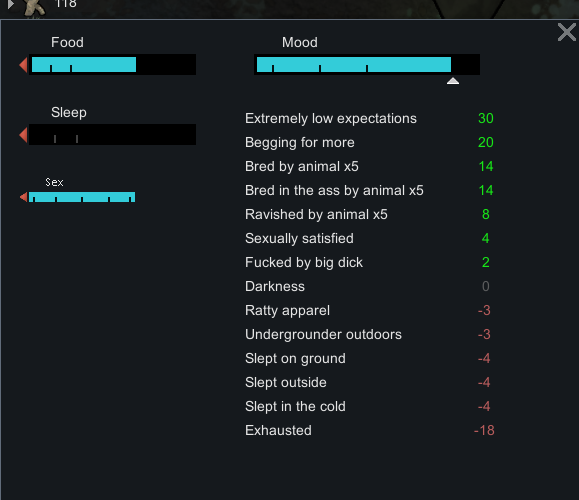
Task: Click the Food need bar
Action: 113,65
